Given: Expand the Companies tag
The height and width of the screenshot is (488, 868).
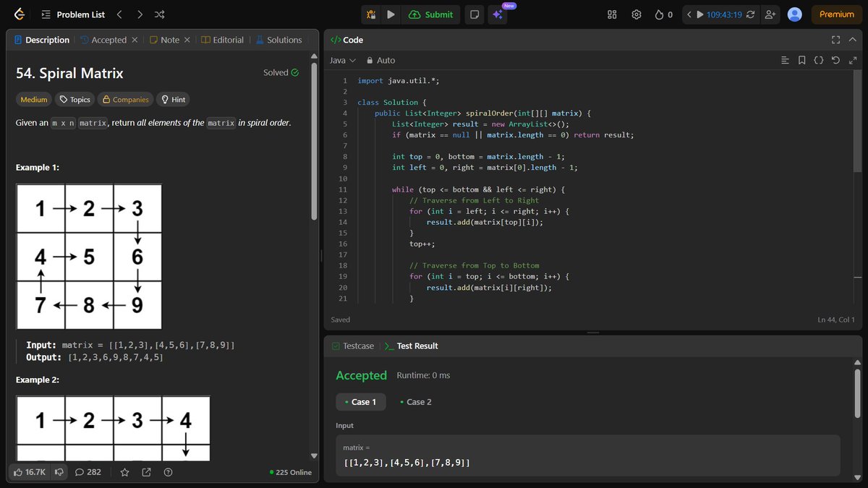Looking at the screenshot, I should coord(125,100).
